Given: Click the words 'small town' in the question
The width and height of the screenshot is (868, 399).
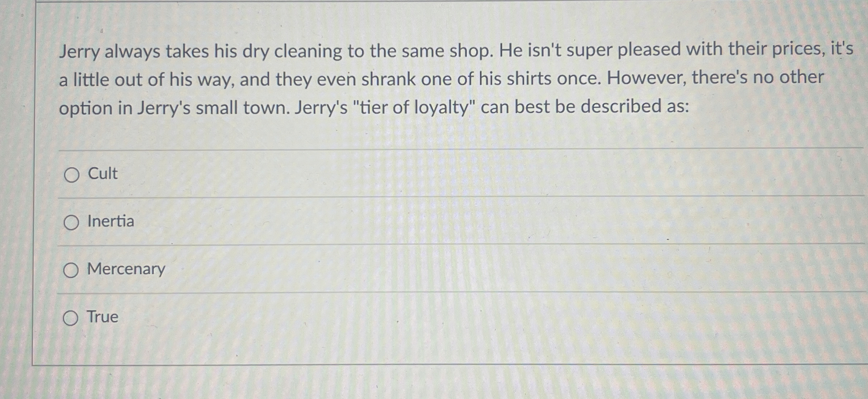Looking at the screenshot, I should pos(242,108).
